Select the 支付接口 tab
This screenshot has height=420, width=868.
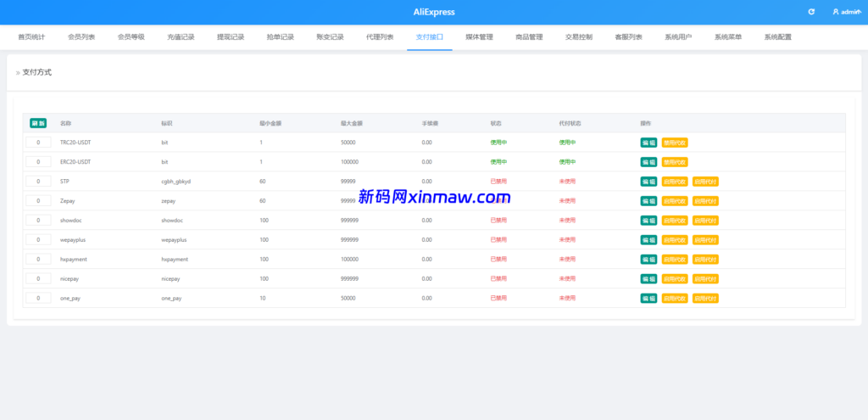coord(430,37)
